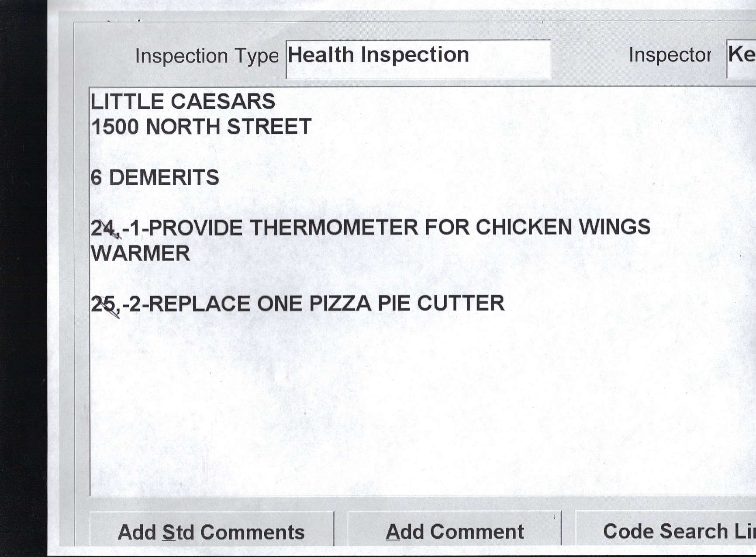Click the LITTLE CAESARS line in comments
Screen dimensions: 756x557
[x=183, y=102]
